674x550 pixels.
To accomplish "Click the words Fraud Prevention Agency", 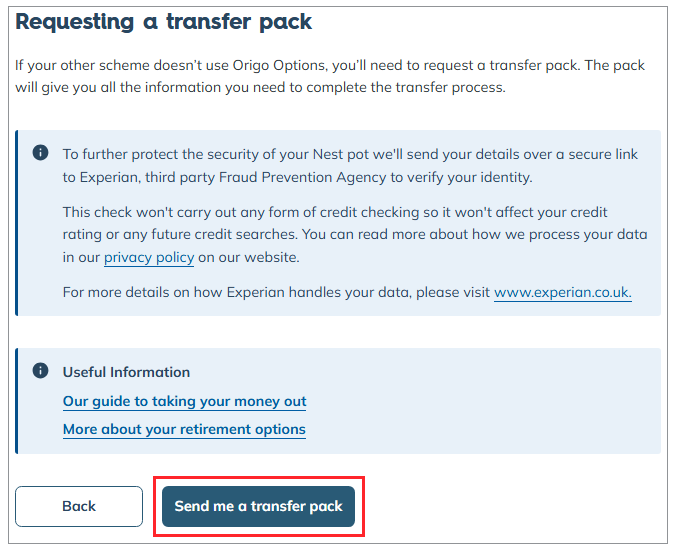I will pyautogui.click(x=303, y=177).
